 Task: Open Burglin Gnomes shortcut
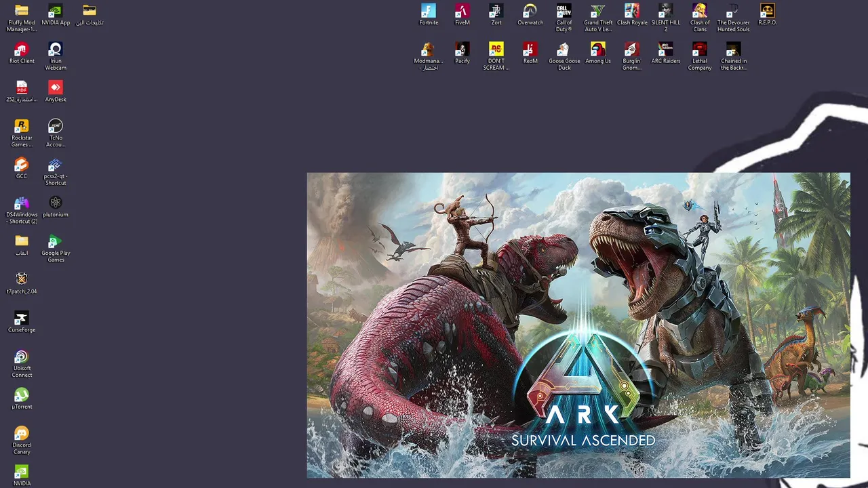pyautogui.click(x=632, y=49)
